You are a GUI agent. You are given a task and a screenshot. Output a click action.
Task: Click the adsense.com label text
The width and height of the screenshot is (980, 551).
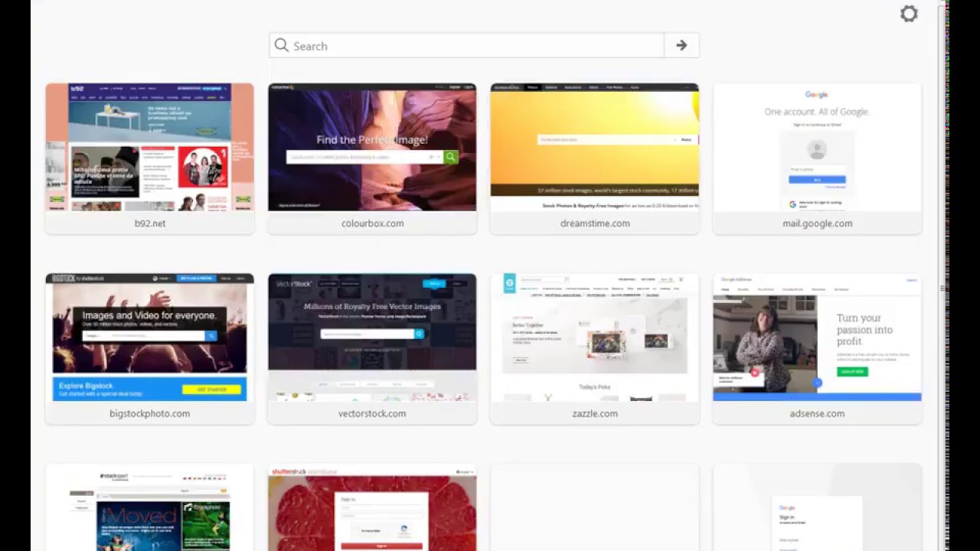817,414
